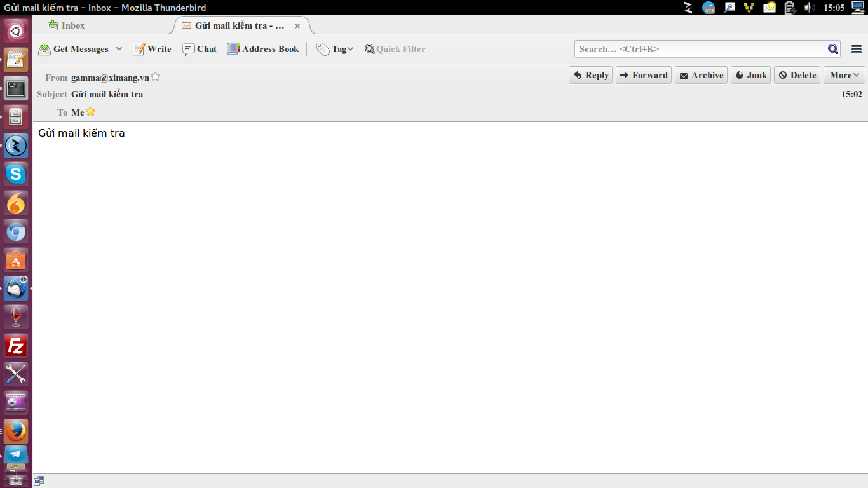868x488 pixels.
Task: Click the Get Messages toolbar icon
Action: coord(44,49)
